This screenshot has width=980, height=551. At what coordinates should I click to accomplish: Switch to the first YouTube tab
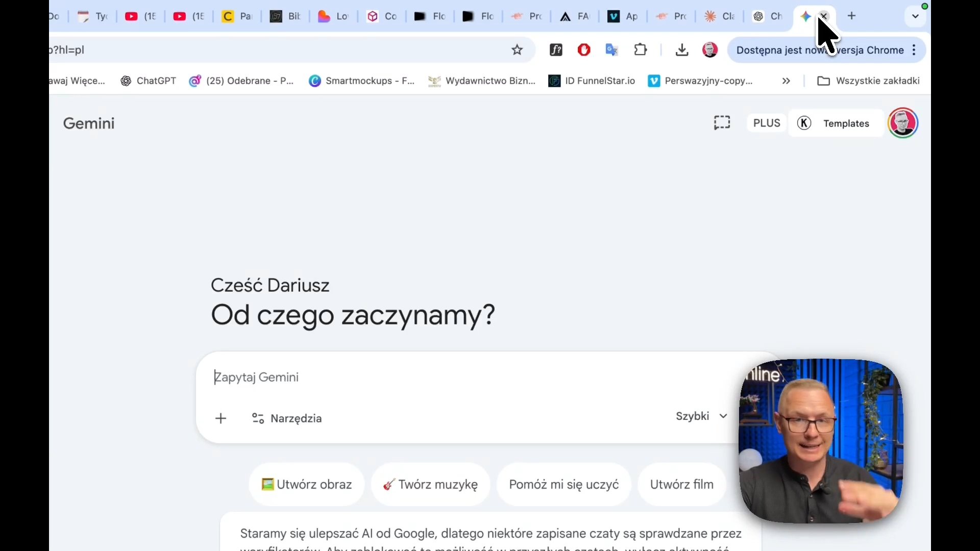[140, 16]
